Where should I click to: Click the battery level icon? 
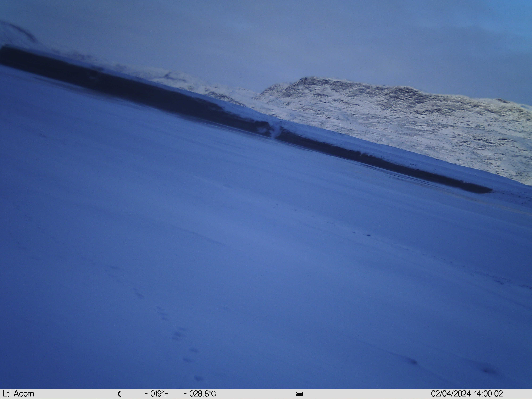click(x=299, y=394)
